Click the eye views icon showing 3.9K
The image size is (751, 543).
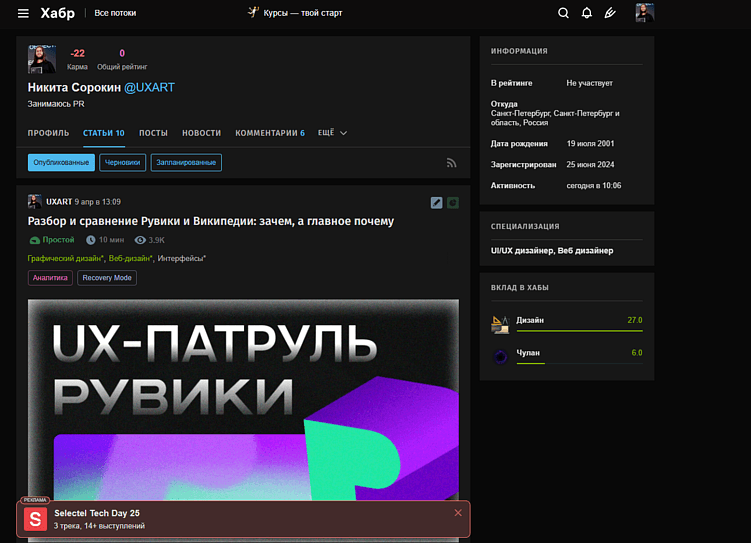click(x=140, y=240)
